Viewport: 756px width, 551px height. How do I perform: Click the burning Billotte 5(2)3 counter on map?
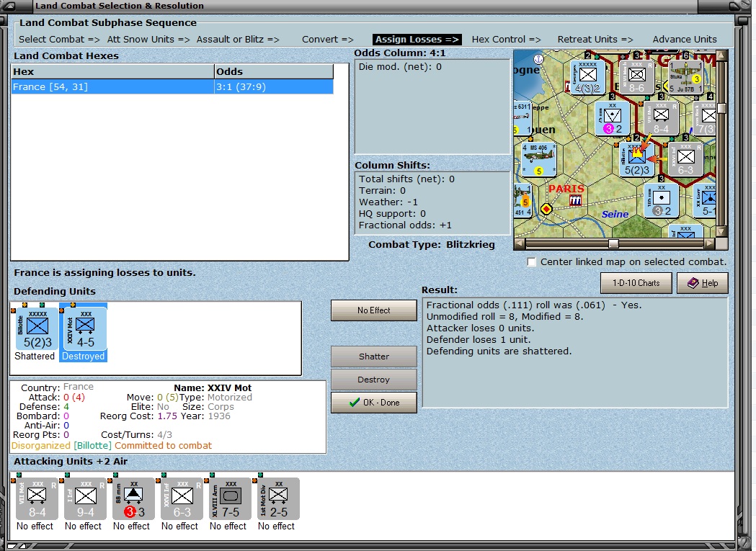pyautogui.click(x=636, y=158)
